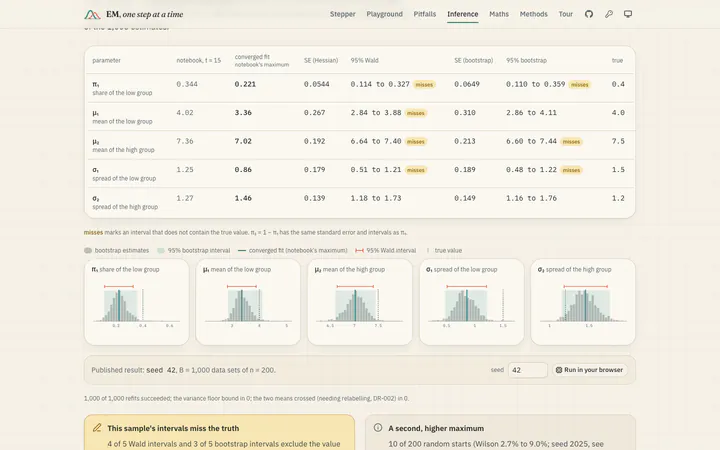Click Run in your browser button
720x450 pixels.
(x=590, y=370)
